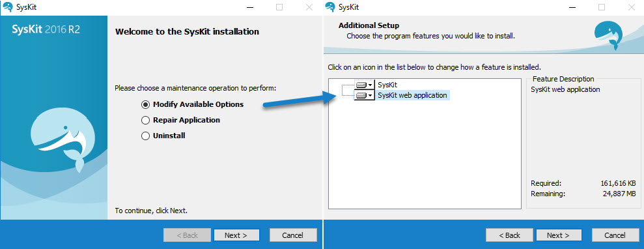Click the whale logo in the Additional Setup header
This screenshot has width=644, height=249.
[x=608, y=35]
